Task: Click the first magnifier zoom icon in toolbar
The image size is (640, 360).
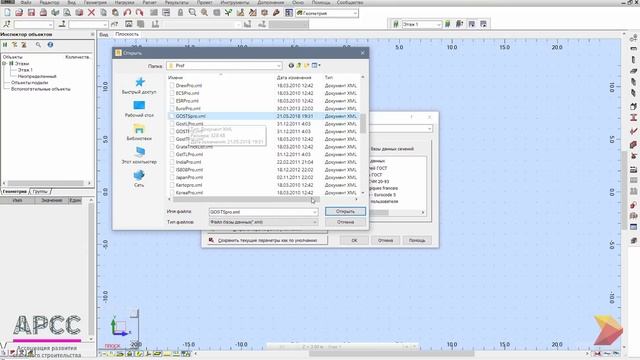Action: pyautogui.click(x=192, y=13)
